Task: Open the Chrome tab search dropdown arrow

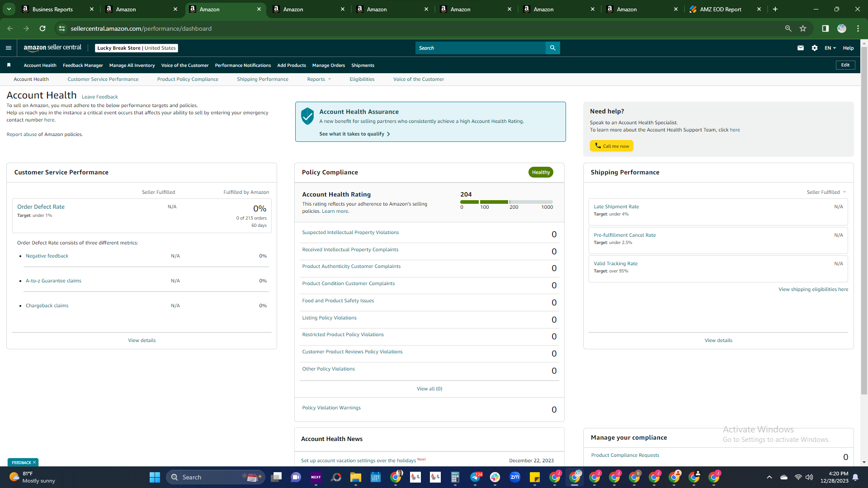Action: point(9,9)
